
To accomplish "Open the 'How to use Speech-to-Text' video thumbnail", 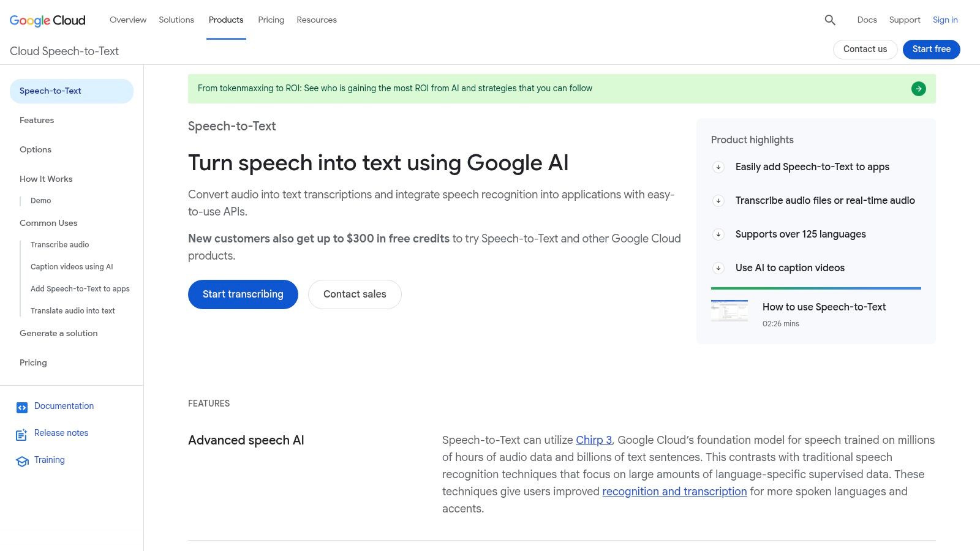I will click(x=729, y=311).
